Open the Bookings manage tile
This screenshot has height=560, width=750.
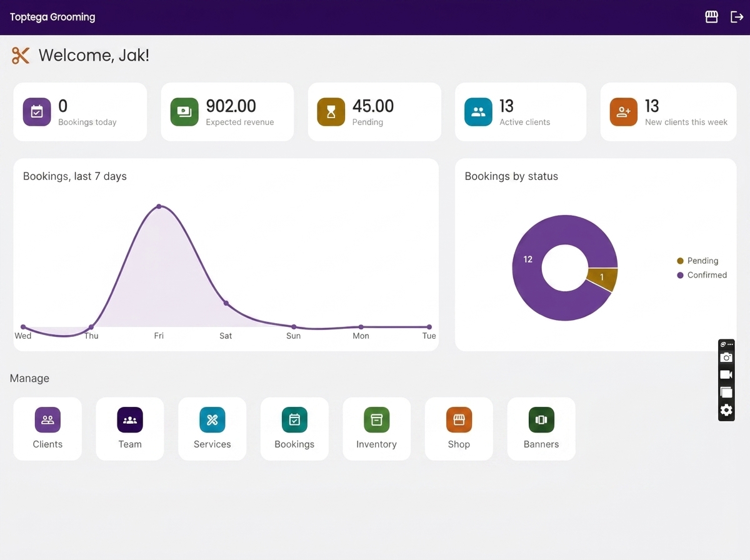(294, 429)
